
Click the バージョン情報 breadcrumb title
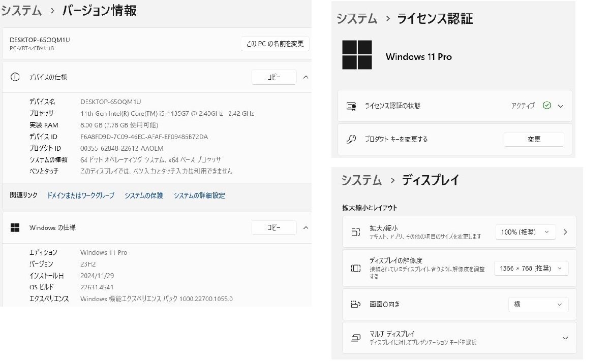pos(99,11)
